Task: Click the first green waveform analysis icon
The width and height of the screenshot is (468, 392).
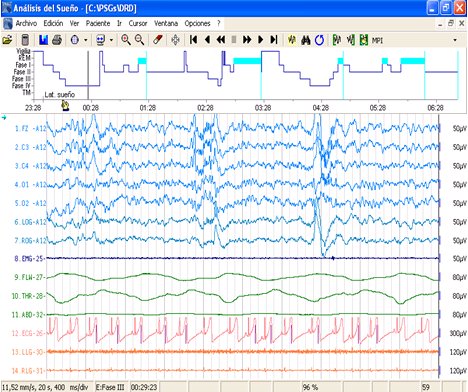Action: point(337,40)
